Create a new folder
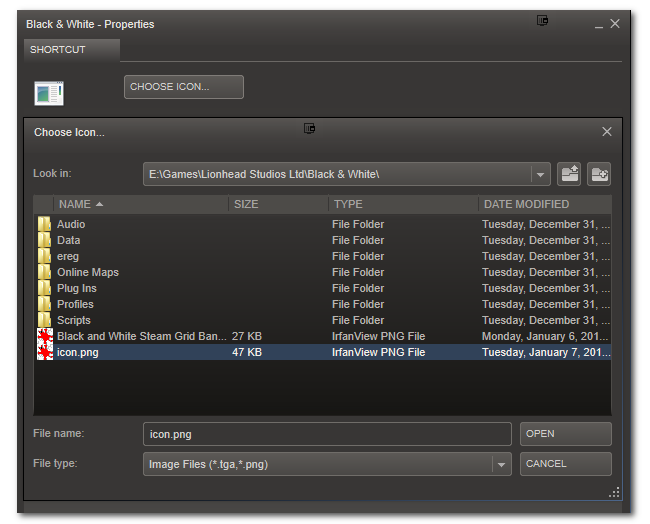Viewport: 650px width, 524px height. point(599,174)
